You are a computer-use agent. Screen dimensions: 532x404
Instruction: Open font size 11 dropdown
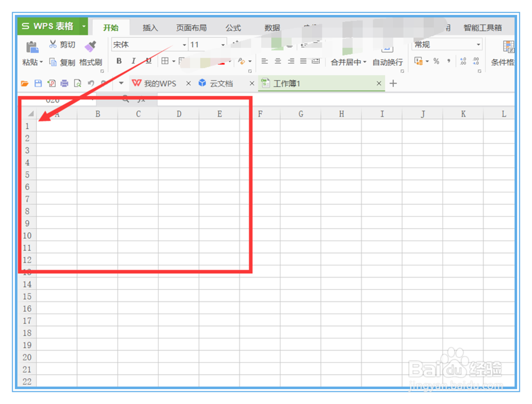(223, 45)
